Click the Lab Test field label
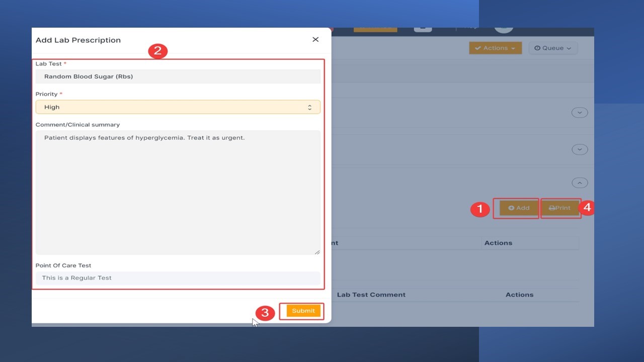This screenshot has width=644, height=362. tap(51, 64)
